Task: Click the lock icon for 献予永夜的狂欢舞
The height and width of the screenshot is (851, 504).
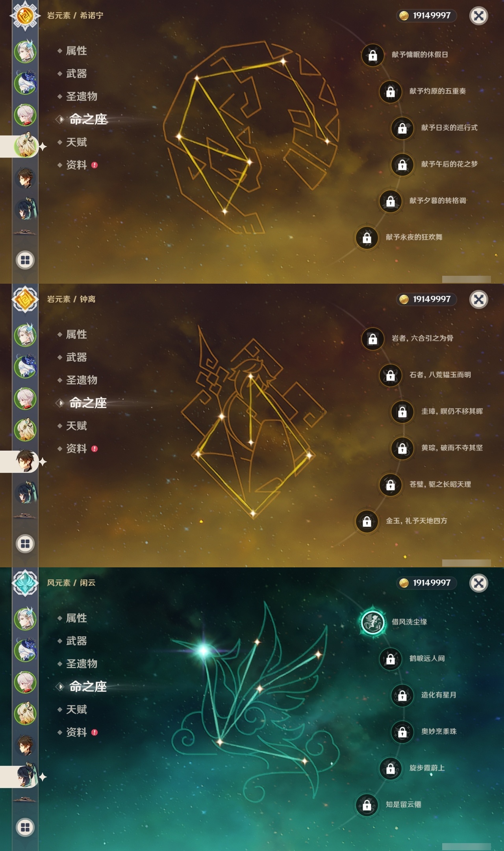Action: [x=367, y=238]
